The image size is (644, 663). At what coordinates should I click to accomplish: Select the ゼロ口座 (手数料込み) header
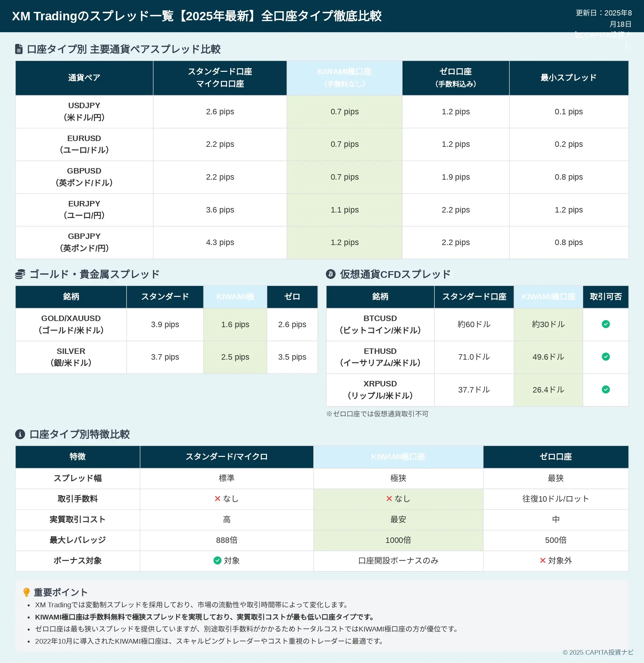tap(456, 78)
